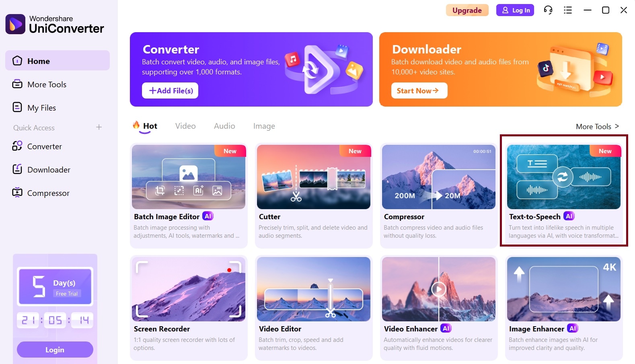The width and height of the screenshot is (635, 364).
Task: Select the Image tab
Action: tap(264, 126)
